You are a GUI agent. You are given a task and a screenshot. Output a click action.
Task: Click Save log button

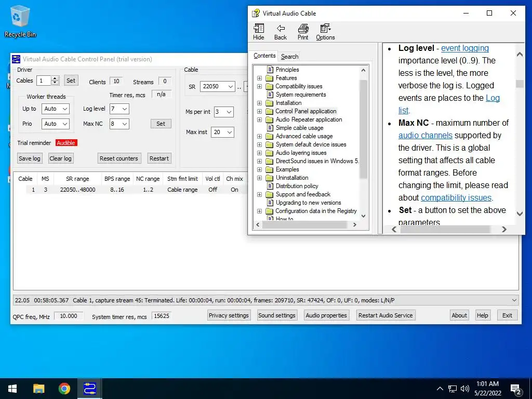click(30, 158)
